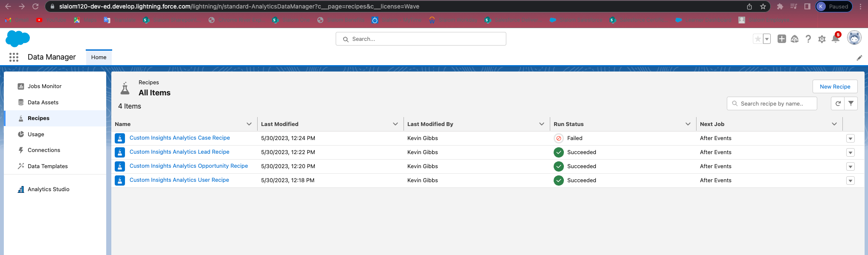Click the Lead Recipe Succeeded checkmark icon

coord(558,152)
